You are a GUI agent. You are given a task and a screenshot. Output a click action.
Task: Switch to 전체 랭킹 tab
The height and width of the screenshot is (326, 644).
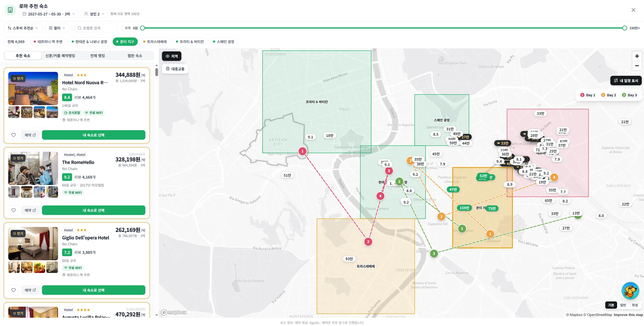point(97,56)
